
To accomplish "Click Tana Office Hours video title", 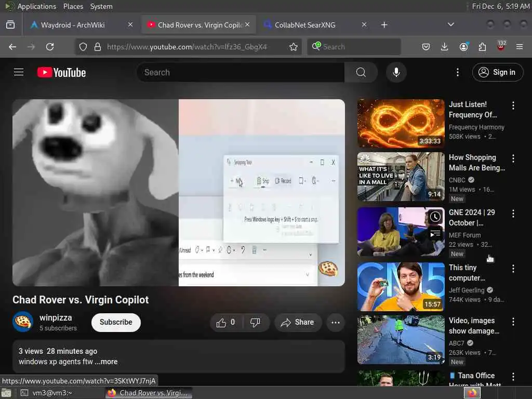I will (475, 380).
